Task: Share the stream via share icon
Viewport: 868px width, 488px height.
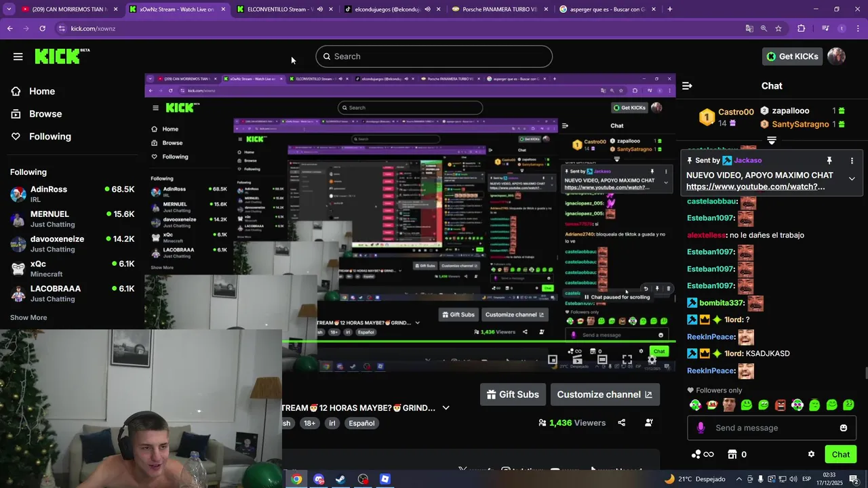Action: pyautogui.click(x=621, y=423)
